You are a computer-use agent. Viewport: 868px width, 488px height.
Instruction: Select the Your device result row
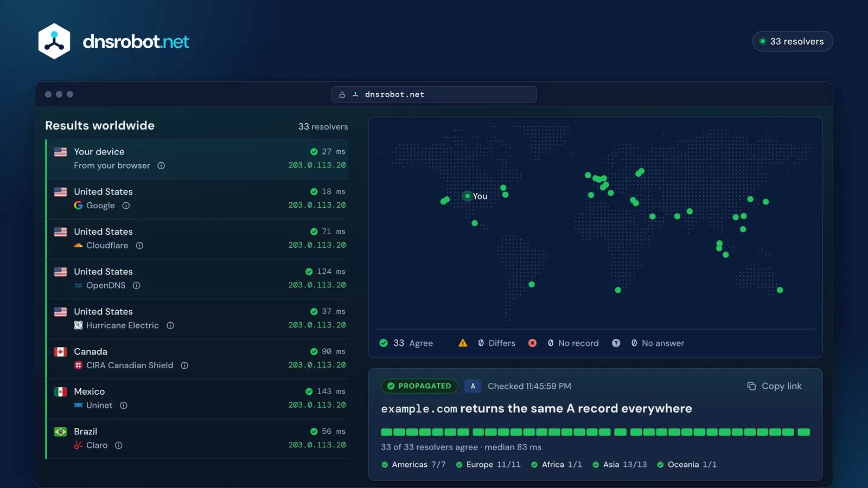coord(197,159)
